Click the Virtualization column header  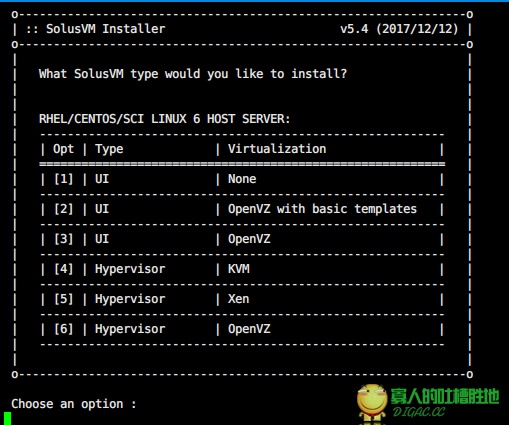click(x=277, y=149)
